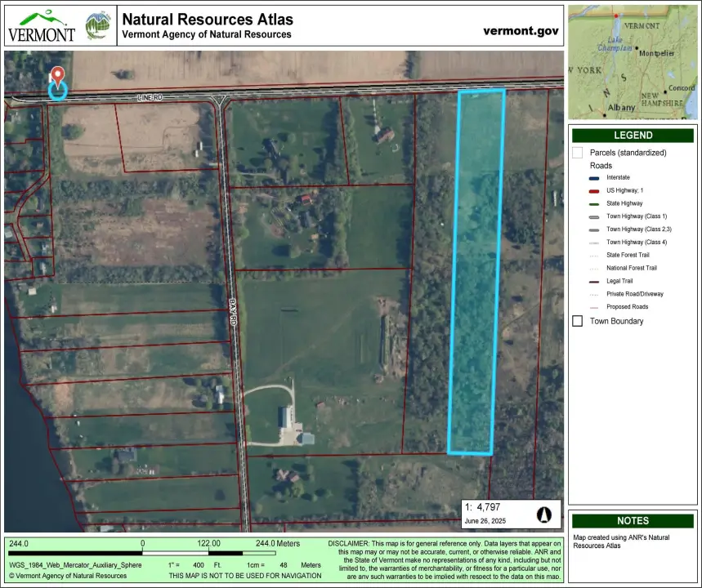The width and height of the screenshot is (702, 588).
Task: Select the highlighted cyan parcel on the map
Action: click(477, 269)
